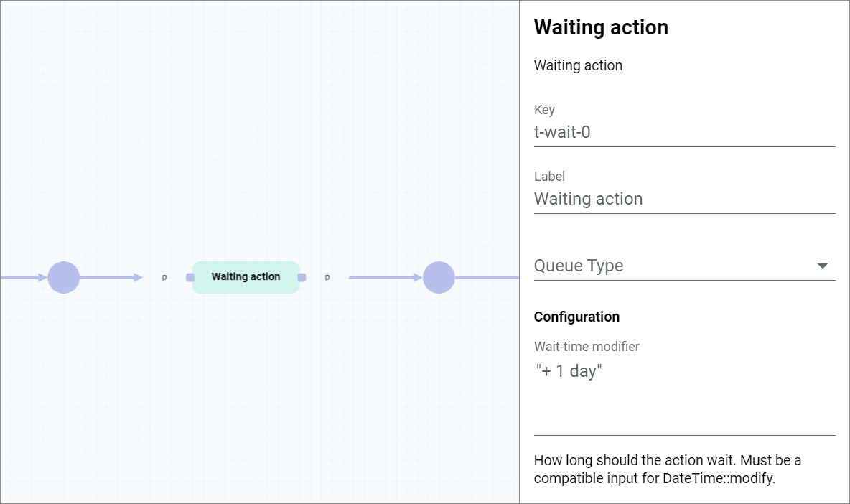Edit the Key field containing t-wait-0
Screen dimensions: 850x504
pos(684,132)
